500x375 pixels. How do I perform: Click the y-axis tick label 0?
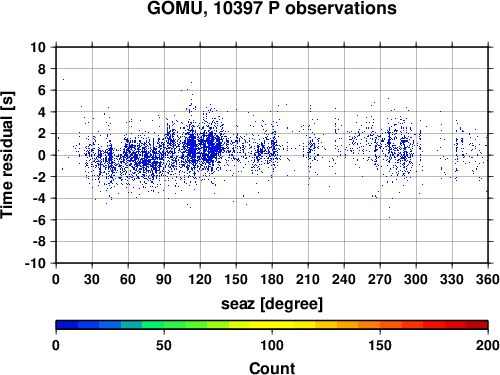click(x=42, y=155)
